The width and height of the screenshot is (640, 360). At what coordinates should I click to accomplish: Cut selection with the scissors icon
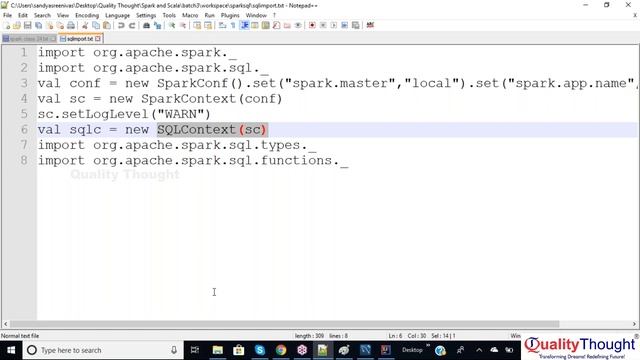coord(85,25)
